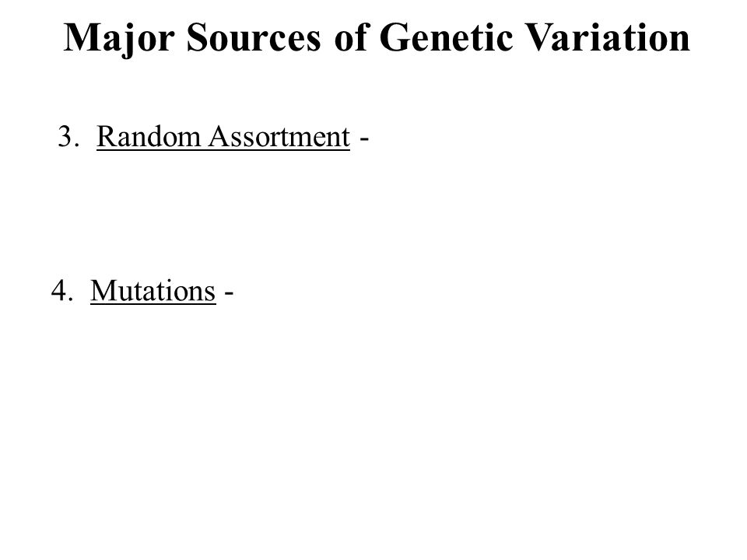
Task: Click the word Major in the title
Action: coord(118,38)
